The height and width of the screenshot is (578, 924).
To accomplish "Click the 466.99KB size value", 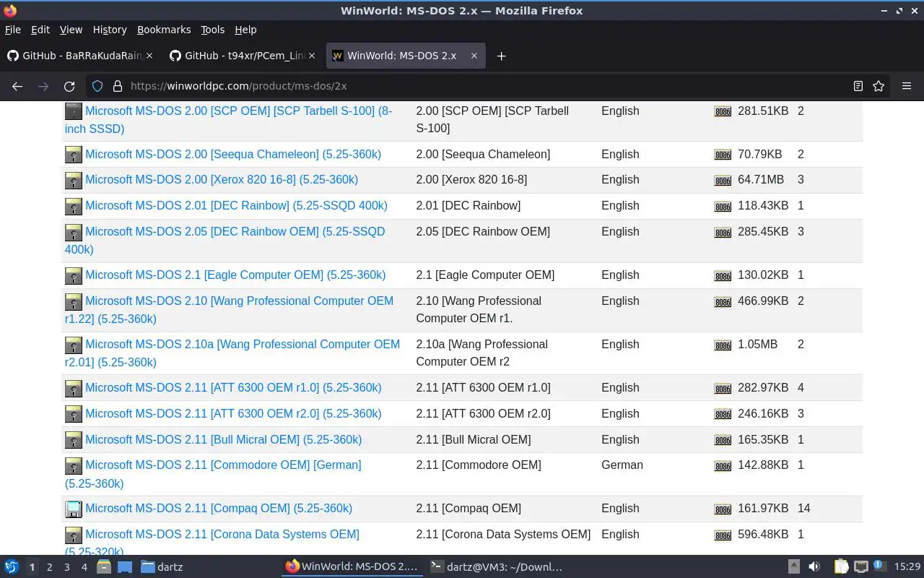I will [x=763, y=301].
